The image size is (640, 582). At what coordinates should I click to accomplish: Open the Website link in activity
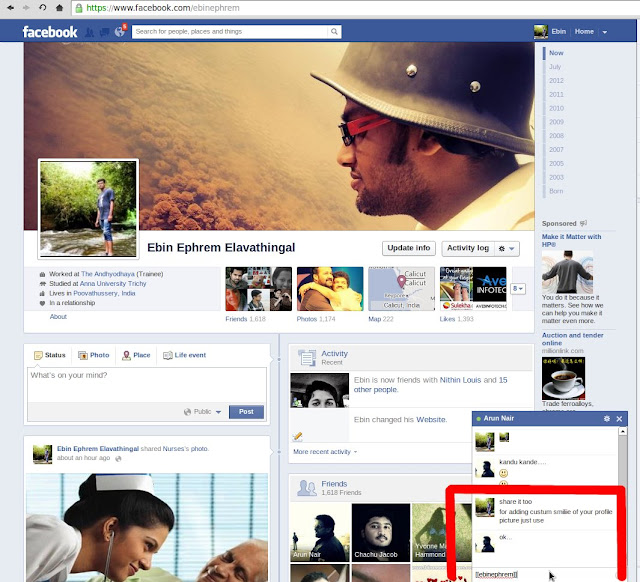tap(431, 420)
